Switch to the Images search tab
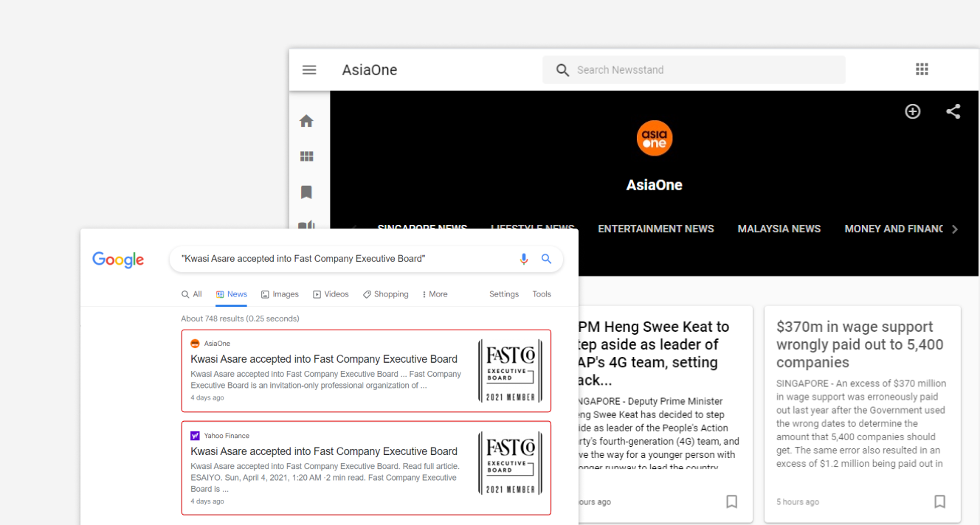This screenshot has height=525, width=980. (x=280, y=293)
